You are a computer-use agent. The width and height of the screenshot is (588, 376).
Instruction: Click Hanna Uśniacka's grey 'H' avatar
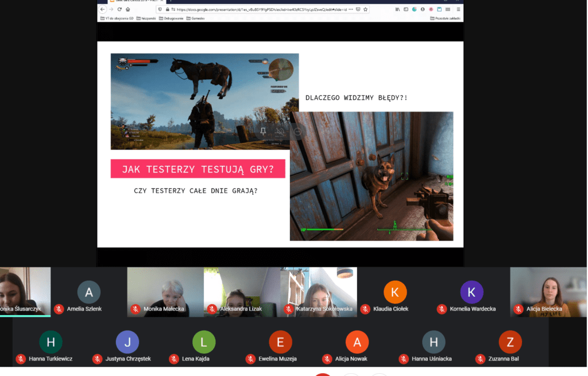click(x=434, y=342)
